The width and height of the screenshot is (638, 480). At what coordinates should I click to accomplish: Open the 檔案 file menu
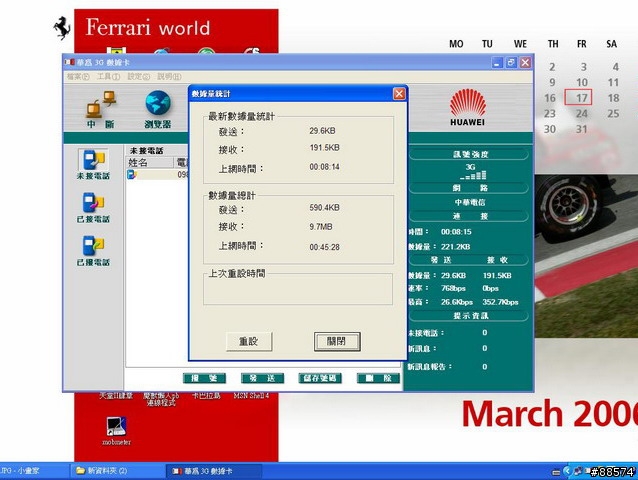(x=78, y=76)
